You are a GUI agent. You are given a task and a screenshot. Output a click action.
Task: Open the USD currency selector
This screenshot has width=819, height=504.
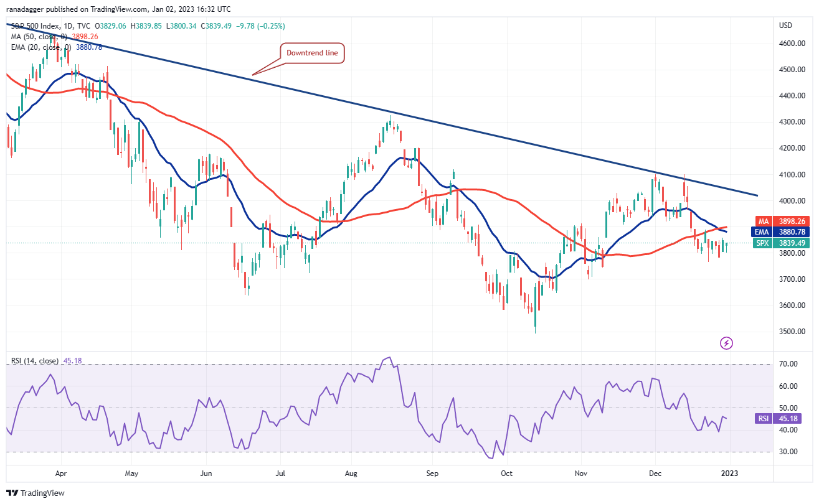pos(785,26)
